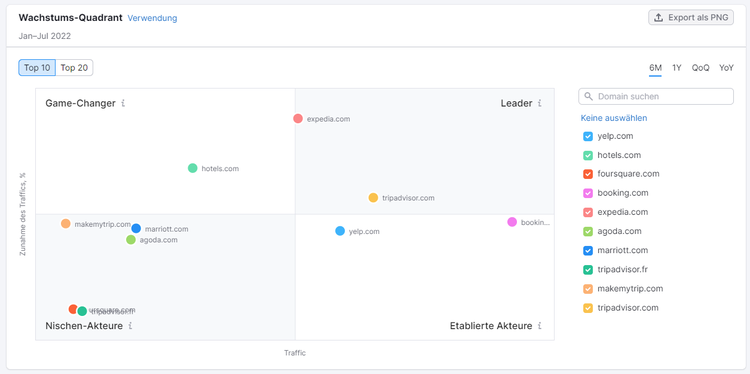Image resolution: width=750 pixels, height=374 pixels.
Task: Focus the Domain suchen search field
Action: click(656, 96)
